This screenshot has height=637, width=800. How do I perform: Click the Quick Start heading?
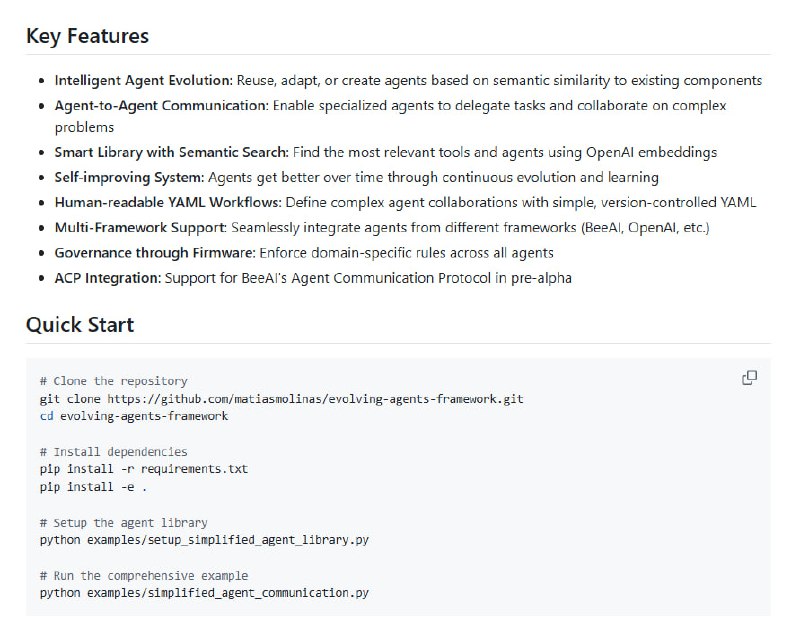[x=80, y=325]
